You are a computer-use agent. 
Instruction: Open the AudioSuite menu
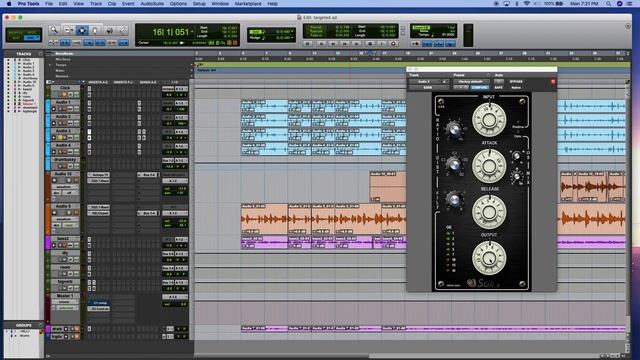152,4
